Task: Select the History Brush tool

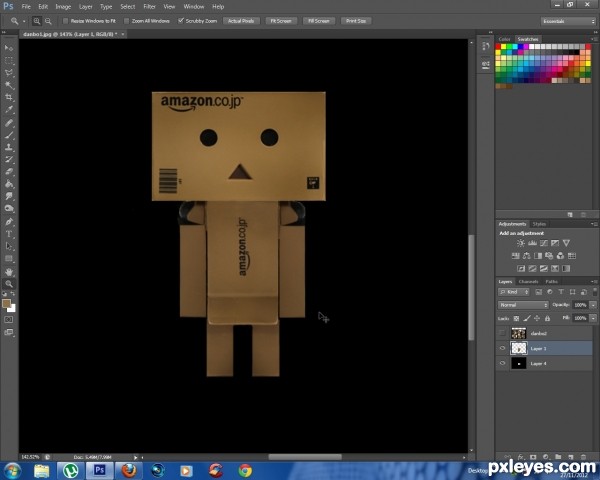Action: click(x=9, y=159)
